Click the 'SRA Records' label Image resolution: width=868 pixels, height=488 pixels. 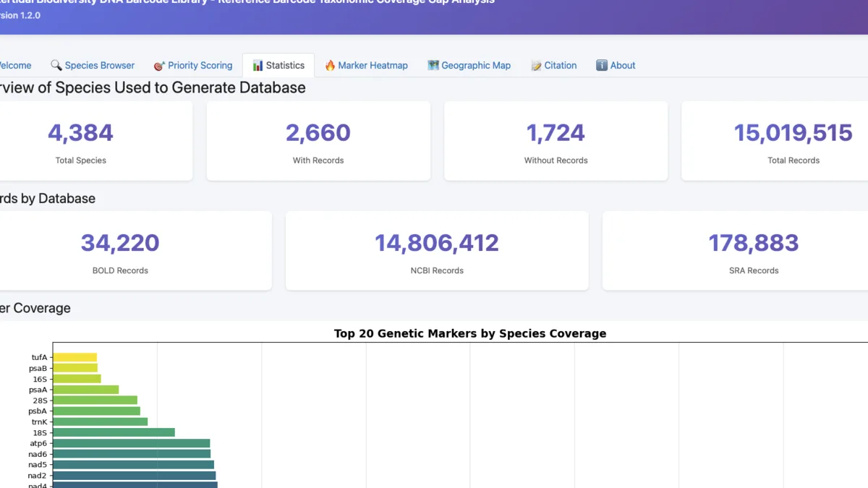click(x=754, y=270)
